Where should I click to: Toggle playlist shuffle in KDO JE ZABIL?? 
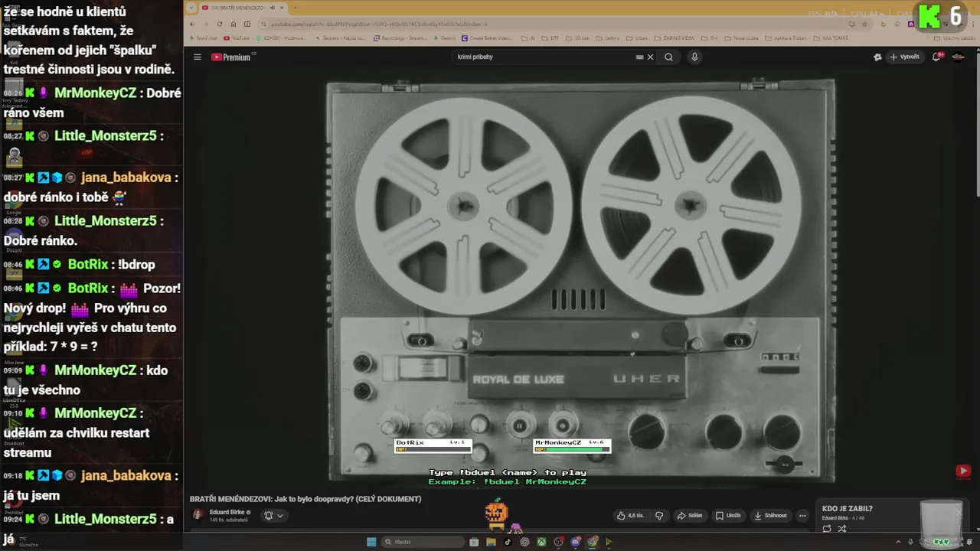click(842, 529)
